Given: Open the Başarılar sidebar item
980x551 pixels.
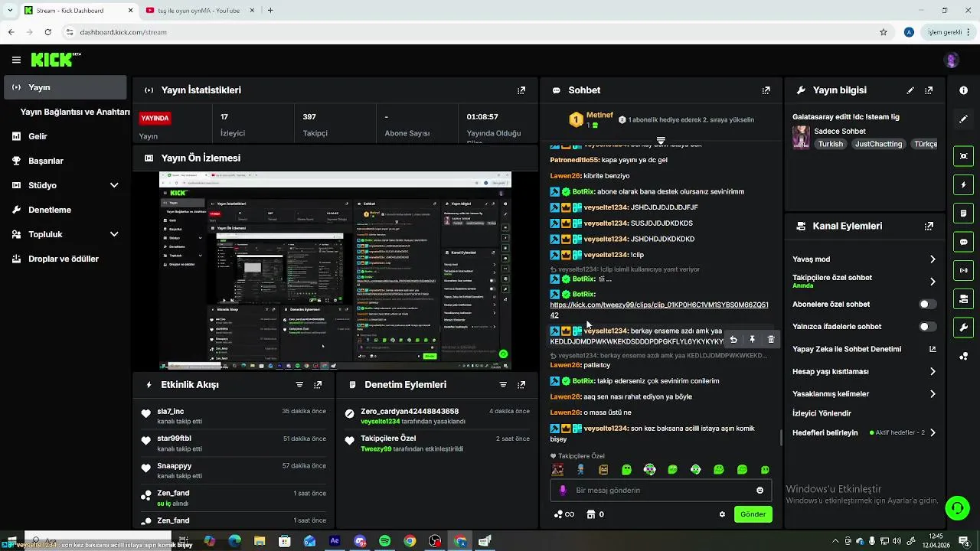Looking at the screenshot, I should click(65, 161).
